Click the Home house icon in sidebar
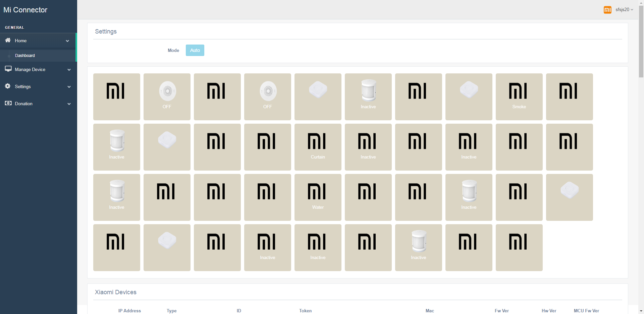Screen dimensions: 644x314 pos(8,40)
